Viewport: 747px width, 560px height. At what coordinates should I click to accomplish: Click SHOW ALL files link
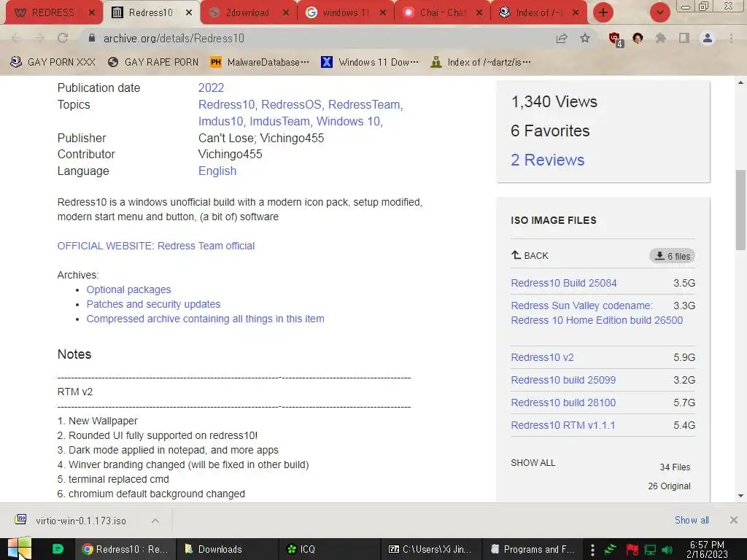click(533, 463)
